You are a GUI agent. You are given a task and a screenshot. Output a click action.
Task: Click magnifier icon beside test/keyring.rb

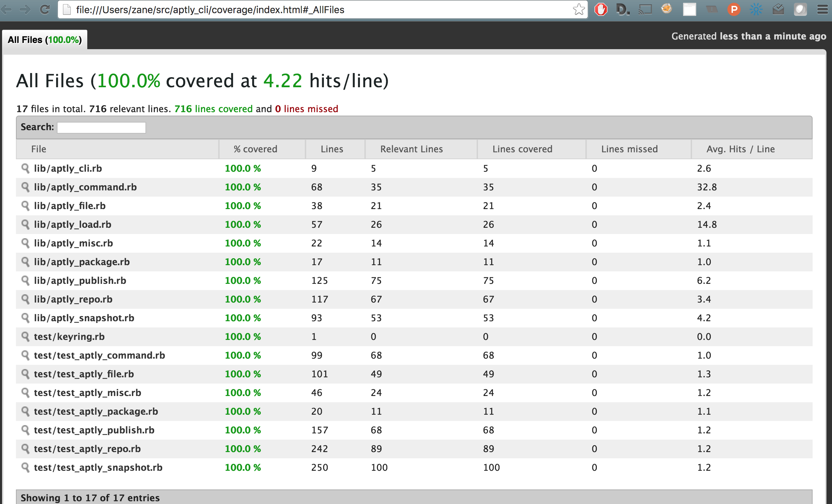(x=25, y=337)
